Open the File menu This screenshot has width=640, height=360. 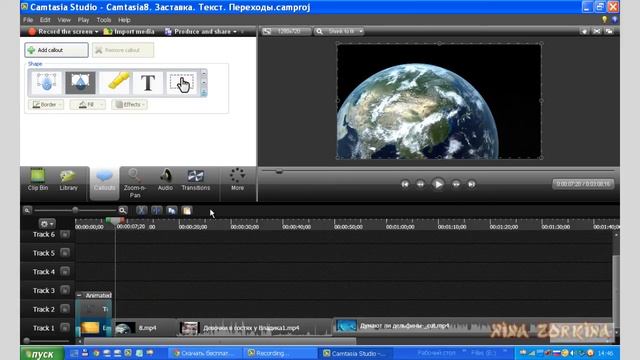(28, 20)
